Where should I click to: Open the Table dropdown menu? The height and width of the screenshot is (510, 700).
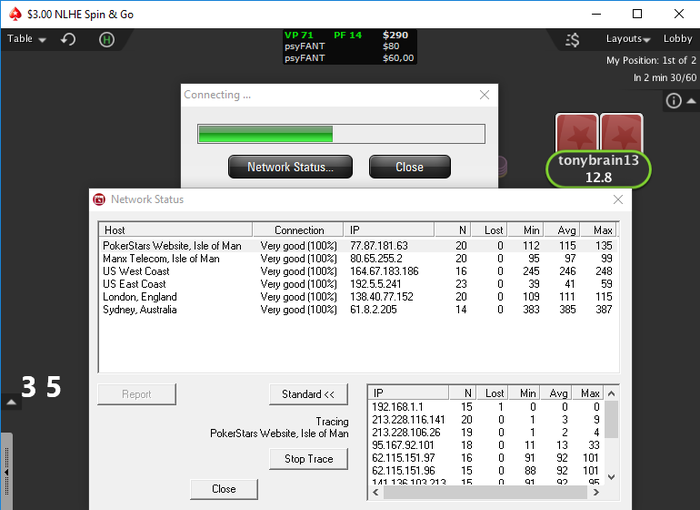[26, 39]
